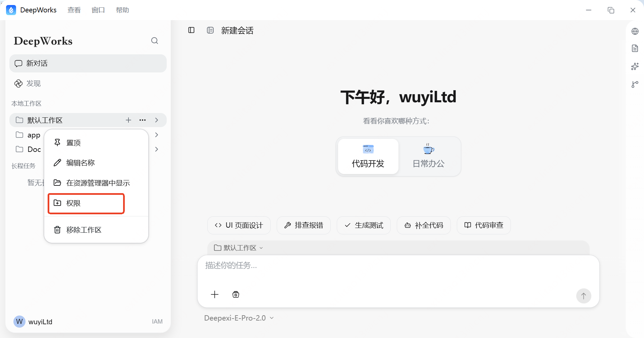
Task: Click the UI 页面设计 suggestion
Action: 239,225
